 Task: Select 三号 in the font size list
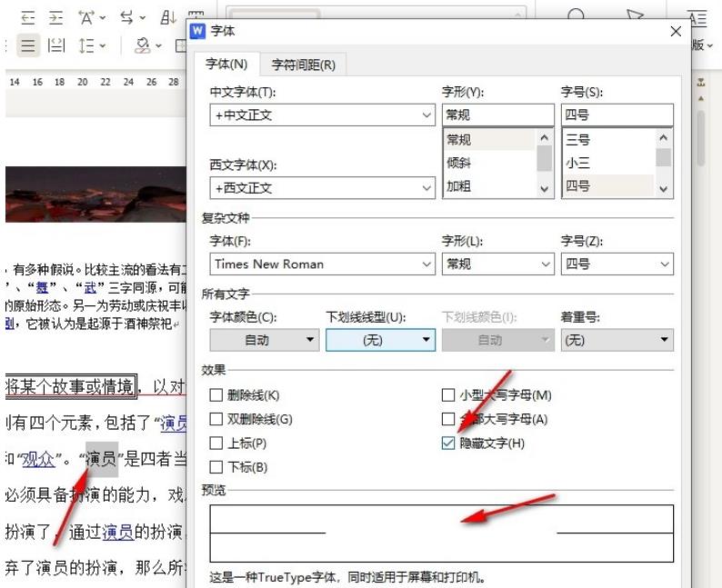point(608,139)
